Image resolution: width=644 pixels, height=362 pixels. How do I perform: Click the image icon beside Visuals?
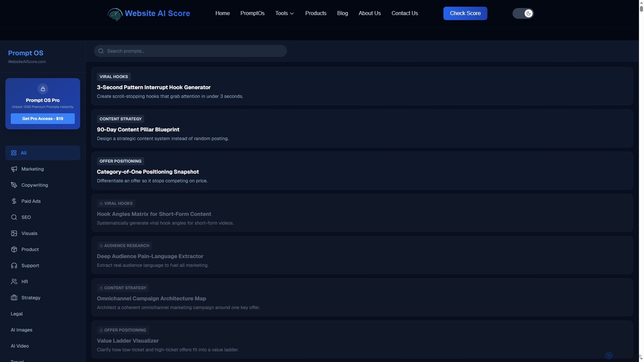[x=14, y=233]
